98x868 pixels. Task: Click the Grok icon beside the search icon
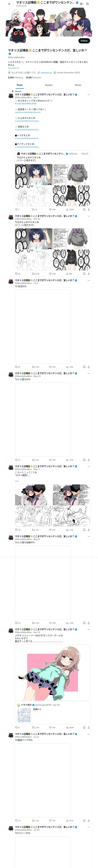coord(81,4)
